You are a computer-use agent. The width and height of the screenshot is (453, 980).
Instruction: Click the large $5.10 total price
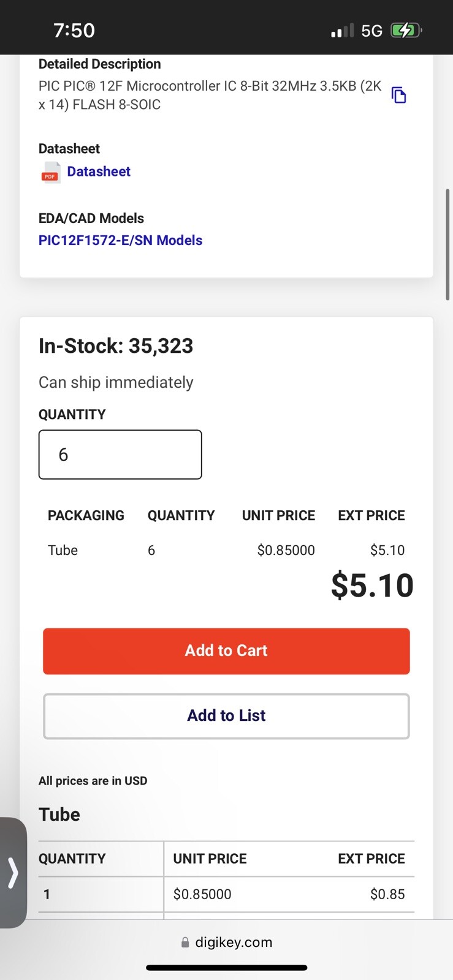click(372, 586)
